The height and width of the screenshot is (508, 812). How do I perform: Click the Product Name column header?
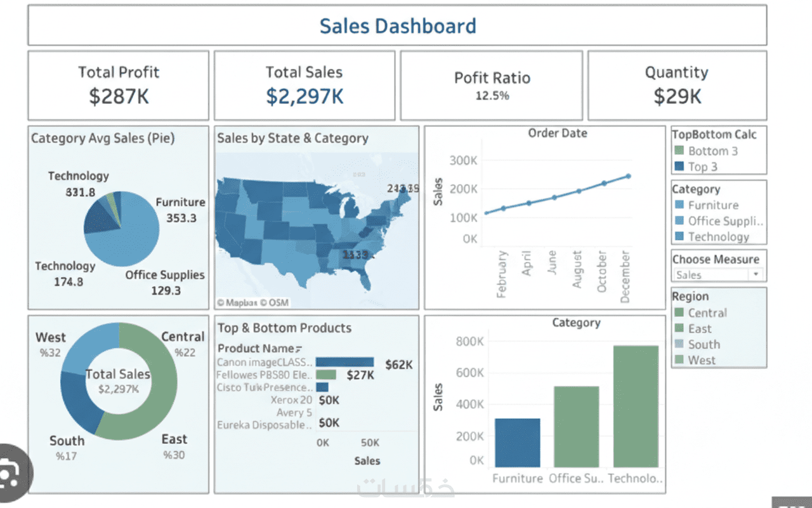point(256,348)
